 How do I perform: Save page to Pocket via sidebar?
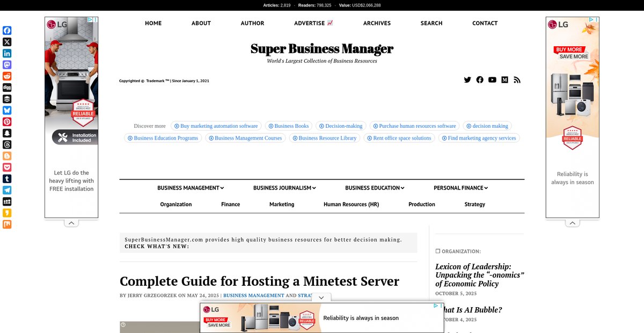(7, 168)
